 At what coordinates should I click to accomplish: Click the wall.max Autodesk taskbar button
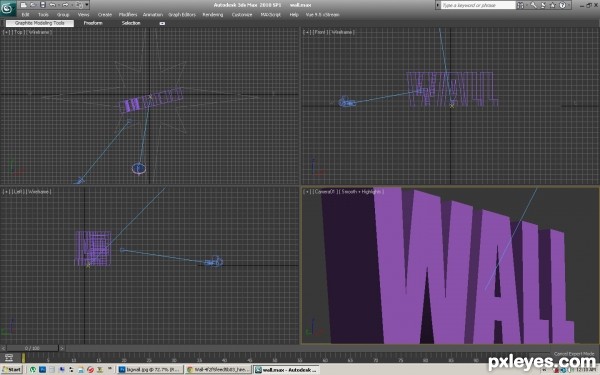tap(286, 370)
